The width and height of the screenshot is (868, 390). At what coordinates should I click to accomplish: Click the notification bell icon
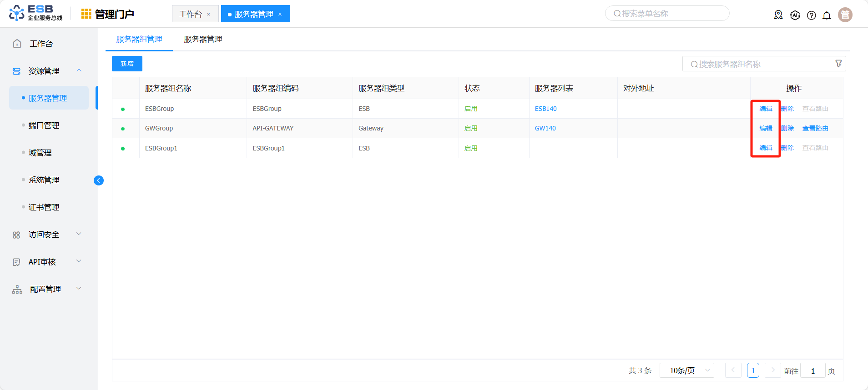coord(827,15)
